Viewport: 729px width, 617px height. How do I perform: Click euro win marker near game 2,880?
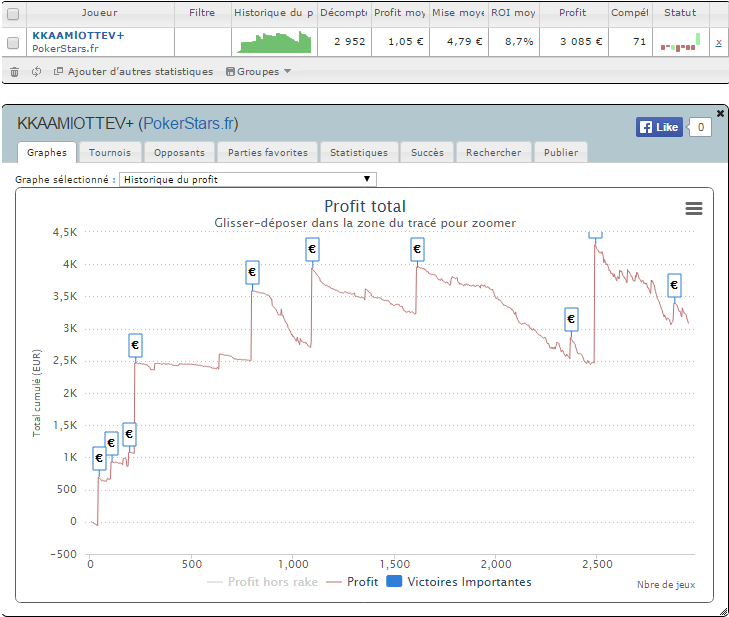pos(674,285)
